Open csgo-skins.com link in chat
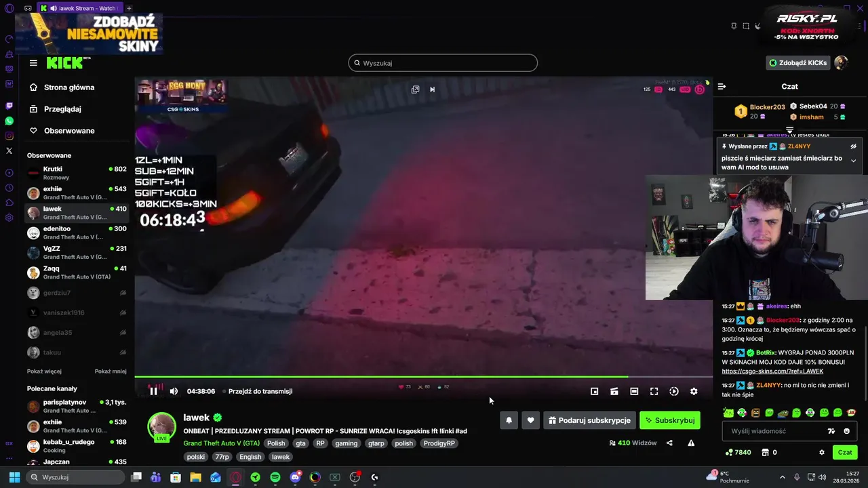 tap(772, 371)
